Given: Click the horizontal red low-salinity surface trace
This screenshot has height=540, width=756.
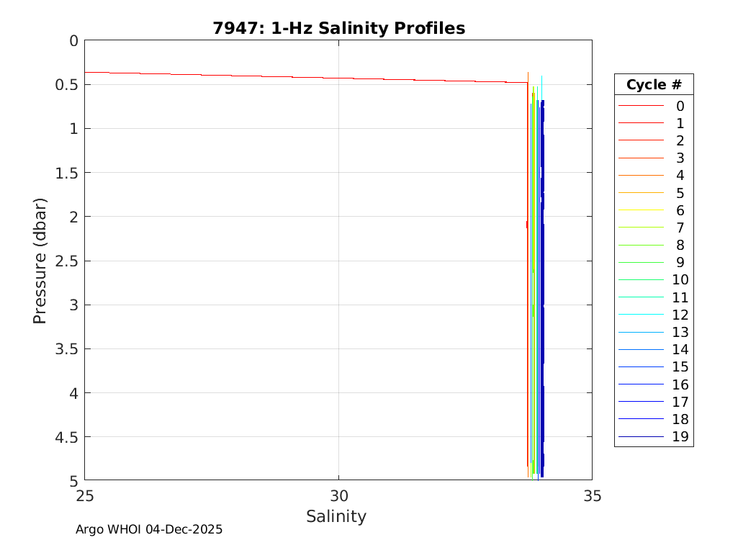Looking at the screenshot, I should 288,76.
